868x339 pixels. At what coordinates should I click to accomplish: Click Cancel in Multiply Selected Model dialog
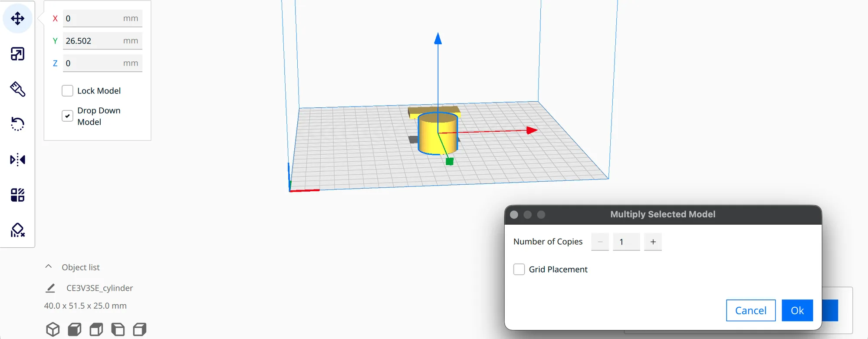pyautogui.click(x=751, y=310)
